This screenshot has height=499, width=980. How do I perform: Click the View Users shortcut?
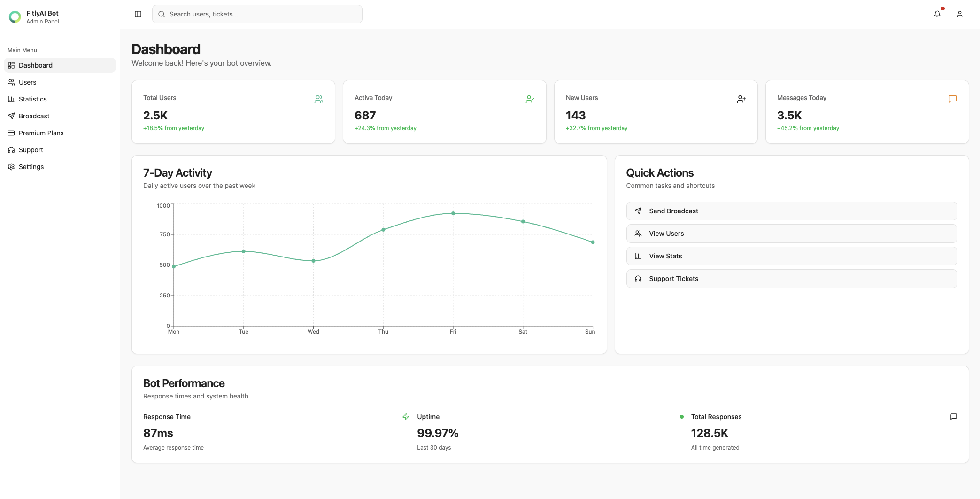click(x=791, y=233)
